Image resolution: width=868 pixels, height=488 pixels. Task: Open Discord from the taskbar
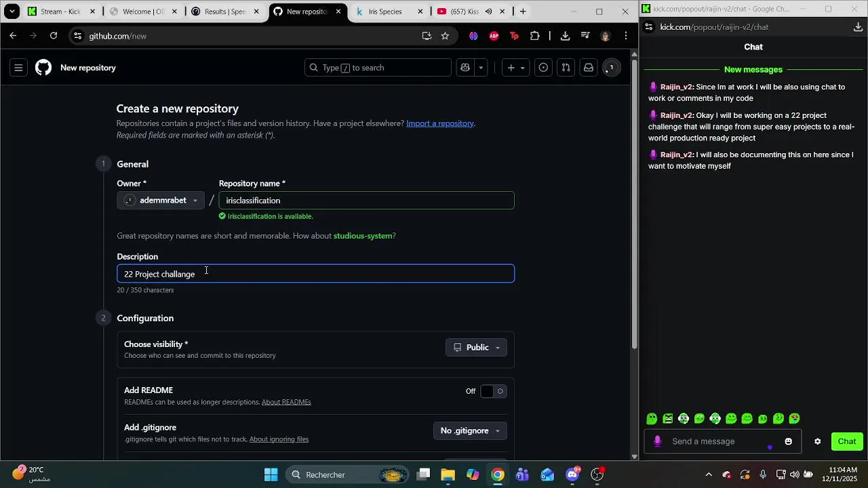click(x=572, y=474)
